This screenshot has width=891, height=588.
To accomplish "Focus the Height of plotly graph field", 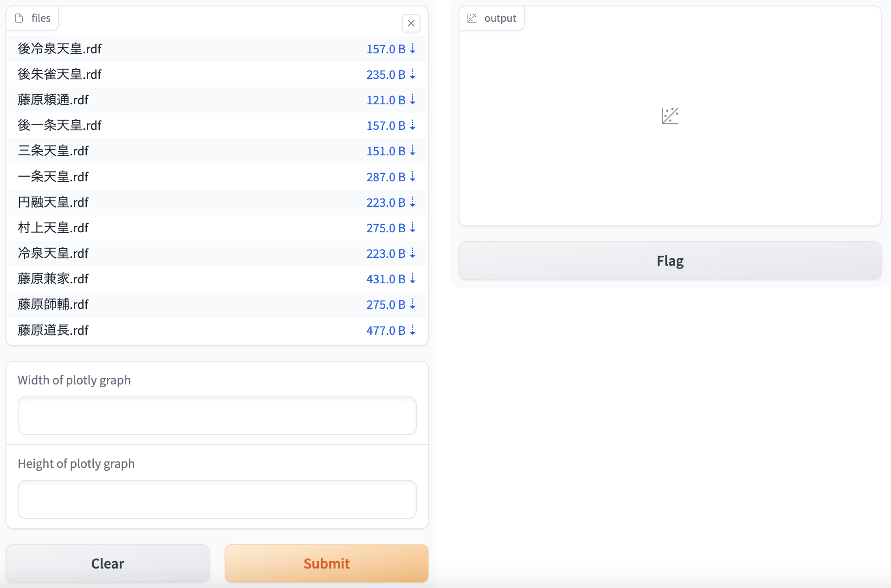I will tap(217, 499).
